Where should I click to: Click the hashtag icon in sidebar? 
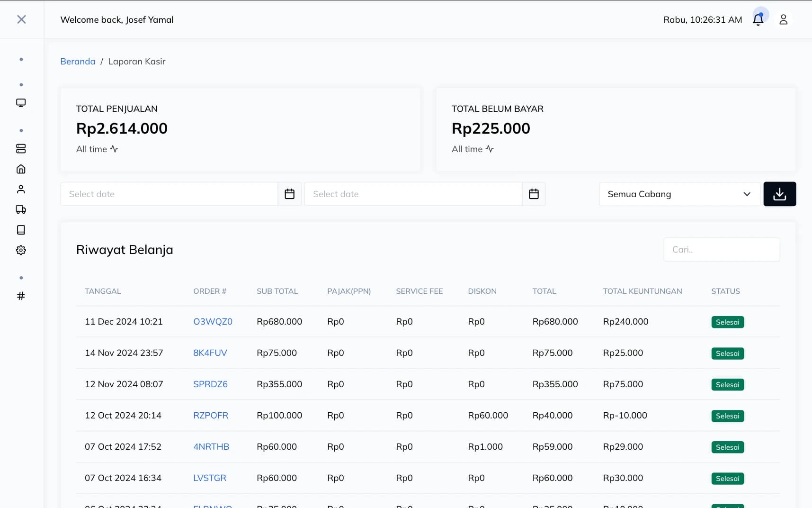point(21,296)
